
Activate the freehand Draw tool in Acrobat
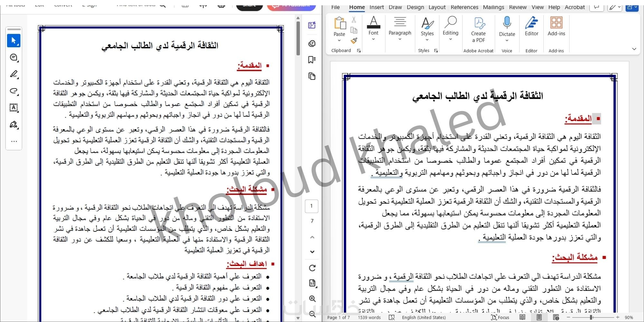point(14,91)
